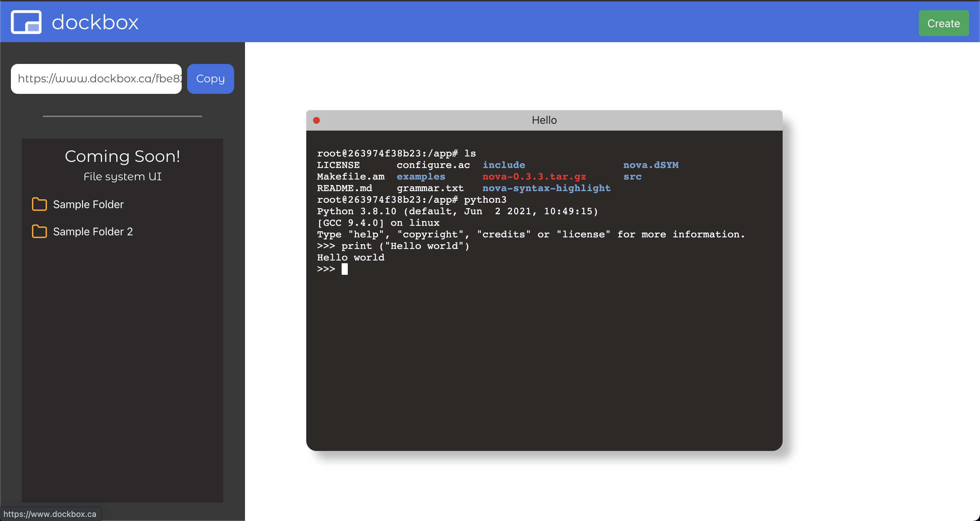
Task: Select the Sample Folder 2 entry
Action: [93, 232]
